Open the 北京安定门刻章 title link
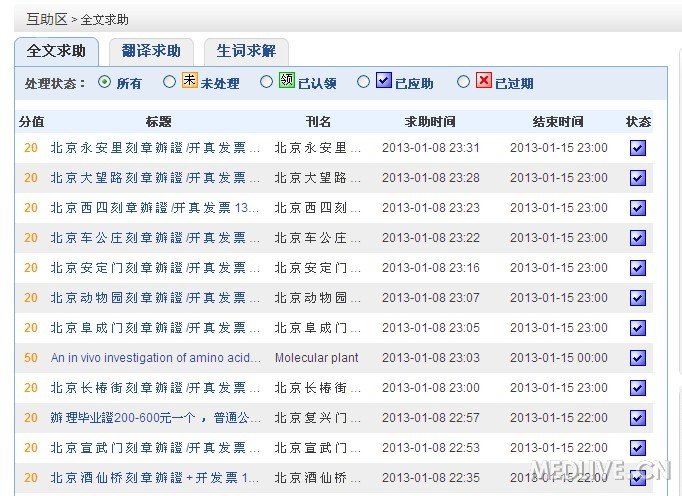This screenshot has height=496, width=682. click(x=155, y=268)
